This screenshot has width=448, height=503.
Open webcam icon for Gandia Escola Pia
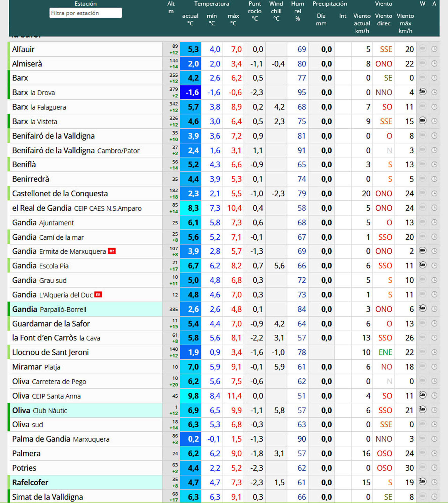[x=422, y=265]
